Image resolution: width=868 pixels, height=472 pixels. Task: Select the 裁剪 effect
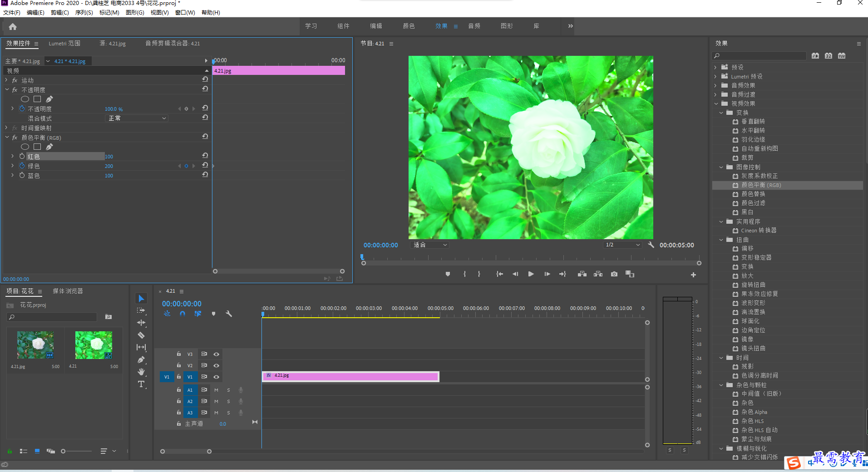tap(747, 158)
